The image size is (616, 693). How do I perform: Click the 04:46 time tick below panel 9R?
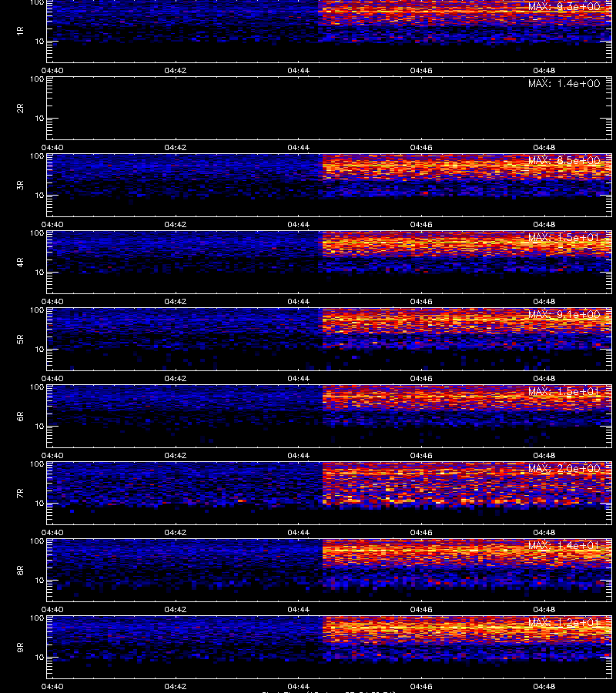(x=421, y=687)
